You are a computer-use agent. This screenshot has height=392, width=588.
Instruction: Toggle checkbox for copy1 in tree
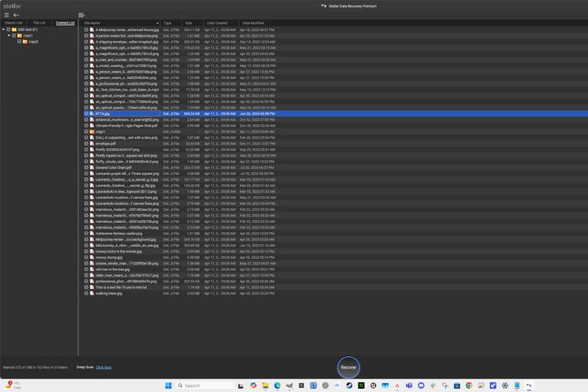point(14,36)
